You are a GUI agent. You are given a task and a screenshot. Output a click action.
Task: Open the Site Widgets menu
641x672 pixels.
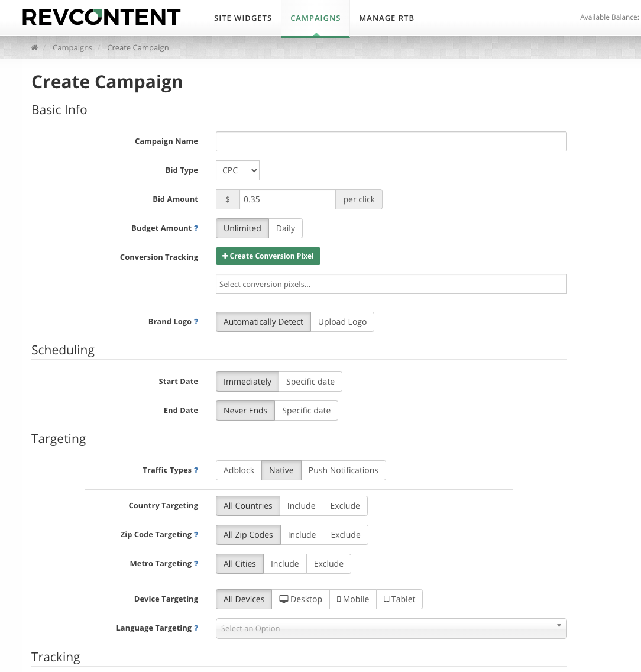click(242, 18)
